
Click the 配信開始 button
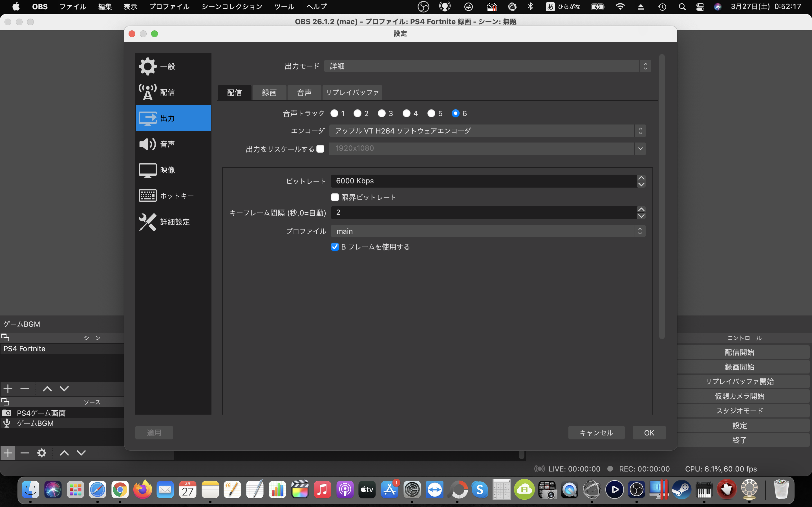739,352
